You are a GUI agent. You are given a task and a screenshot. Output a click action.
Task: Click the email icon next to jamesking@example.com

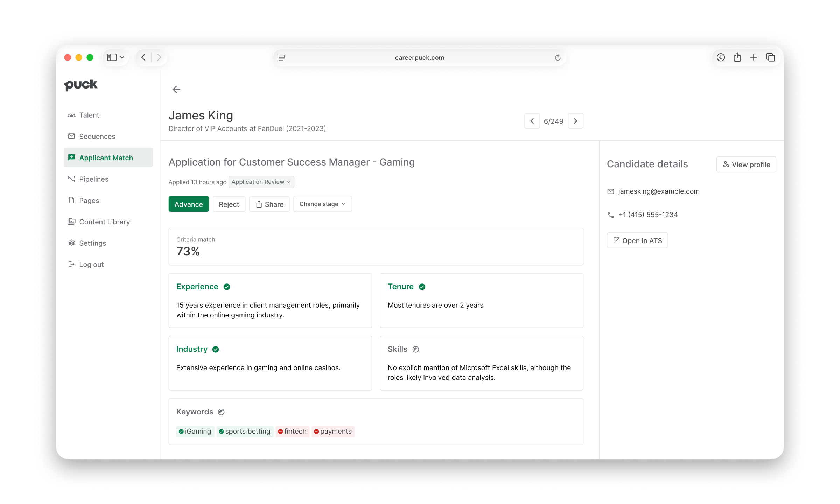611,191
